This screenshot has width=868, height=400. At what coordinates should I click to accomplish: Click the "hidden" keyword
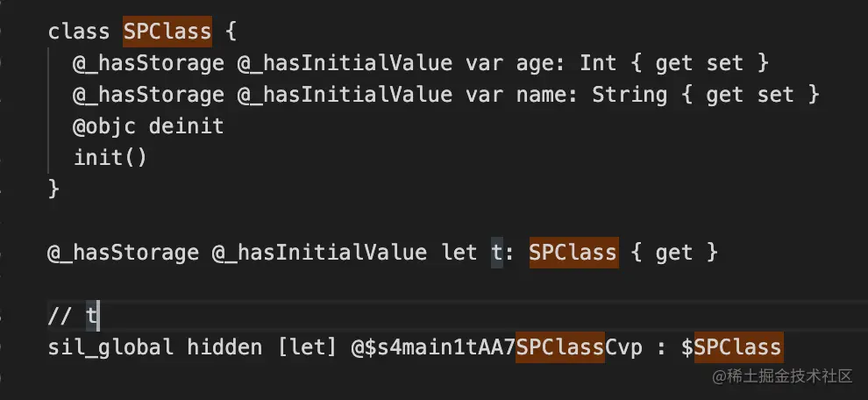coord(224,347)
